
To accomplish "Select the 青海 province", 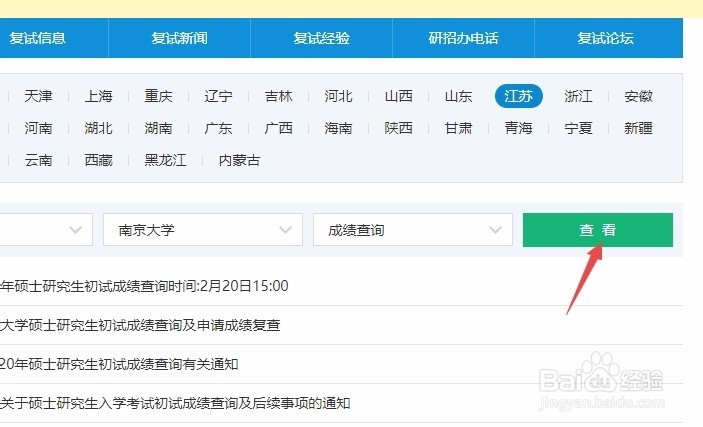I will pyautogui.click(x=519, y=128).
